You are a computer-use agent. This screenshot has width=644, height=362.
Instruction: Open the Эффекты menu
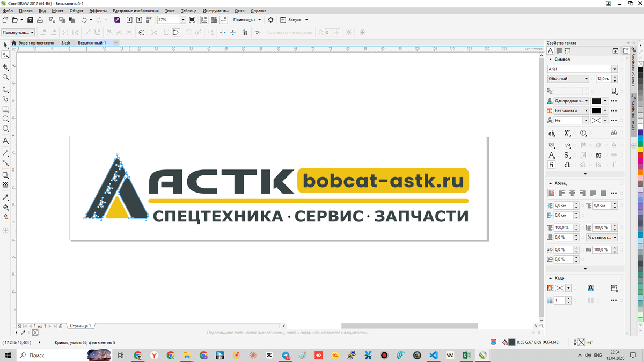tap(98, 11)
